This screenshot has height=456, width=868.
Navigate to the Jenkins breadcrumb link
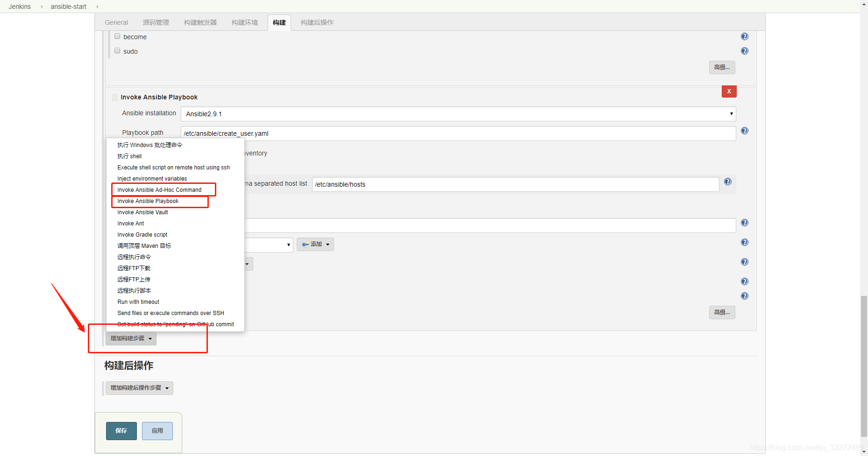[20, 6]
